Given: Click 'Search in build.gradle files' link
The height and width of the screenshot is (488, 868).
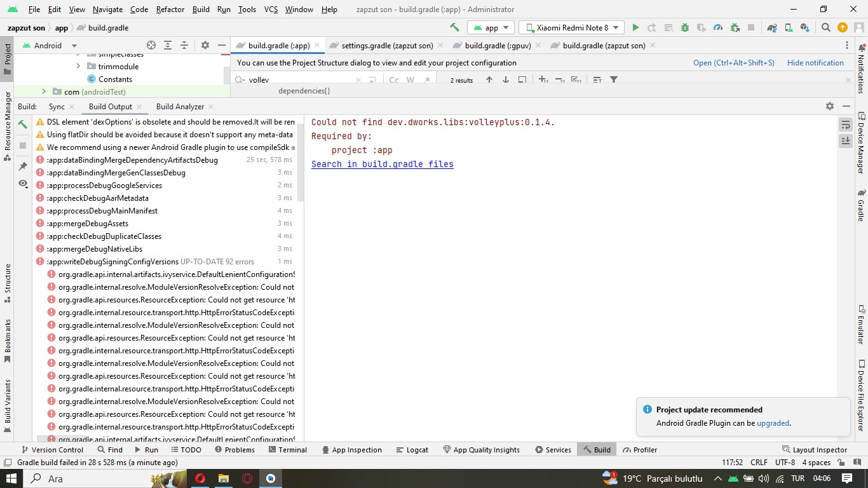Looking at the screenshot, I should click(383, 164).
